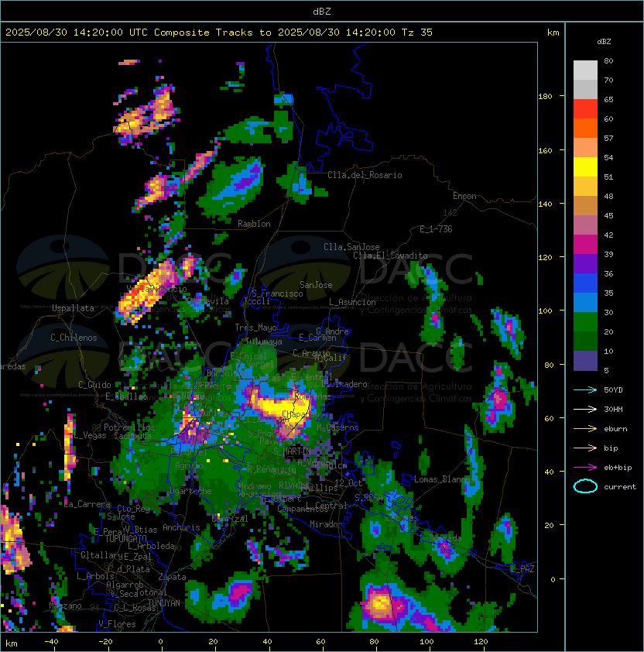Select the slate 5-10 dBZ swatch
The height and width of the screenshot is (652, 644).
pyautogui.click(x=585, y=361)
